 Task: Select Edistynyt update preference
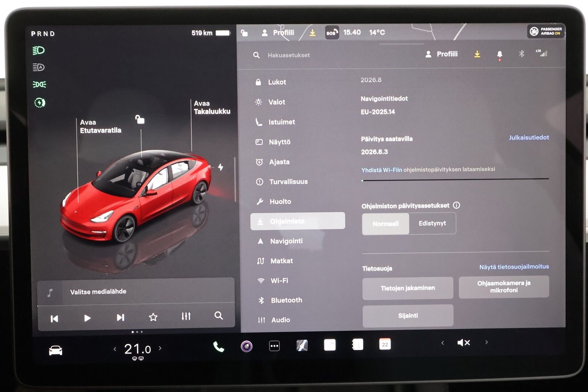pyautogui.click(x=432, y=223)
